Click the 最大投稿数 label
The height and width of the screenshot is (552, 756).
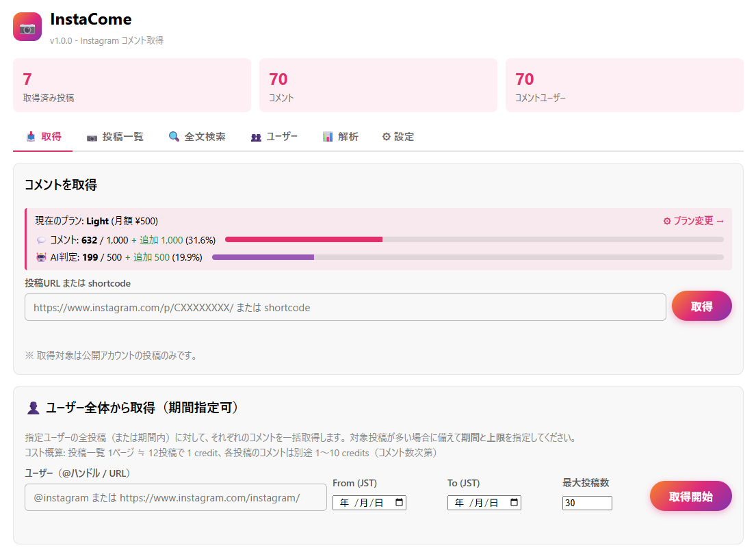[x=586, y=483]
